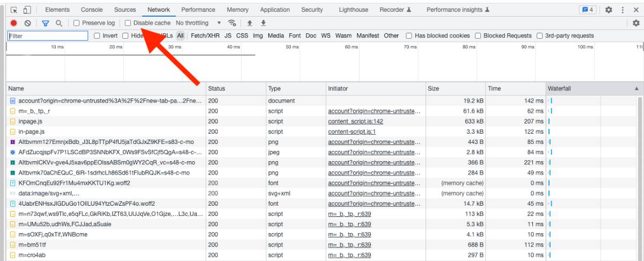The height and width of the screenshot is (261, 644).
Task: Check the 3rd-party requests checkbox
Action: click(540, 36)
